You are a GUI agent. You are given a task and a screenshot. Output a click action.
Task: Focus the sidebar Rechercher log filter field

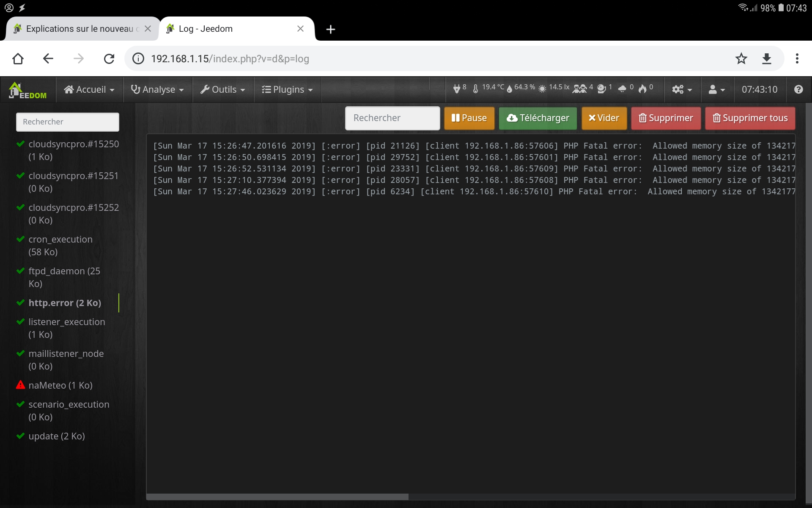68,122
